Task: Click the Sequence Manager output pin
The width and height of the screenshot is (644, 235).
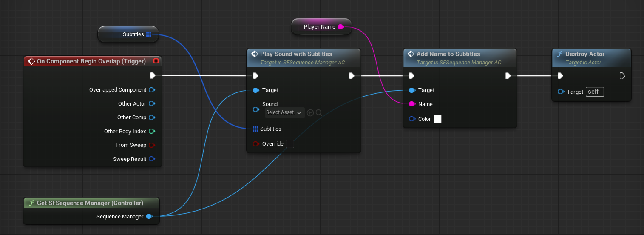Action: (149, 216)
